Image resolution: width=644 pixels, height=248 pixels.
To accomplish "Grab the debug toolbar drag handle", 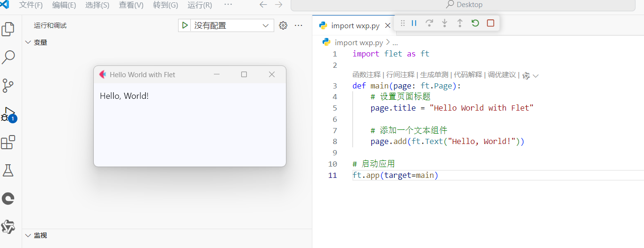I will (403, 23).
